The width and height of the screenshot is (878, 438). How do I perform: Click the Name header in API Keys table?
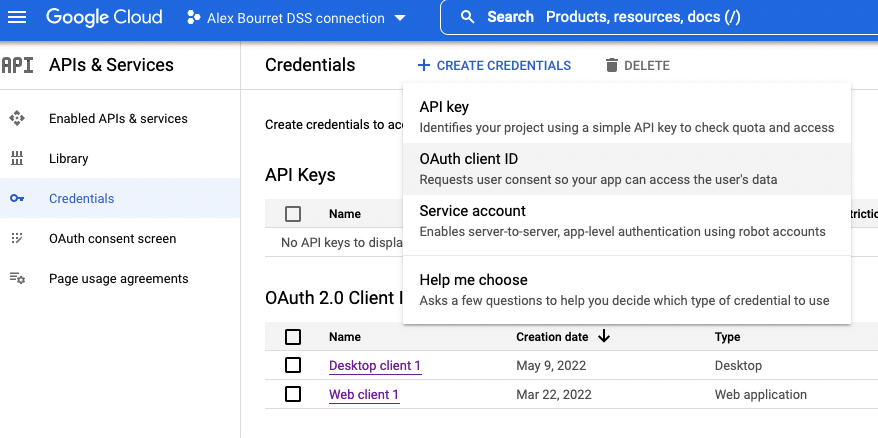(345, 214)
